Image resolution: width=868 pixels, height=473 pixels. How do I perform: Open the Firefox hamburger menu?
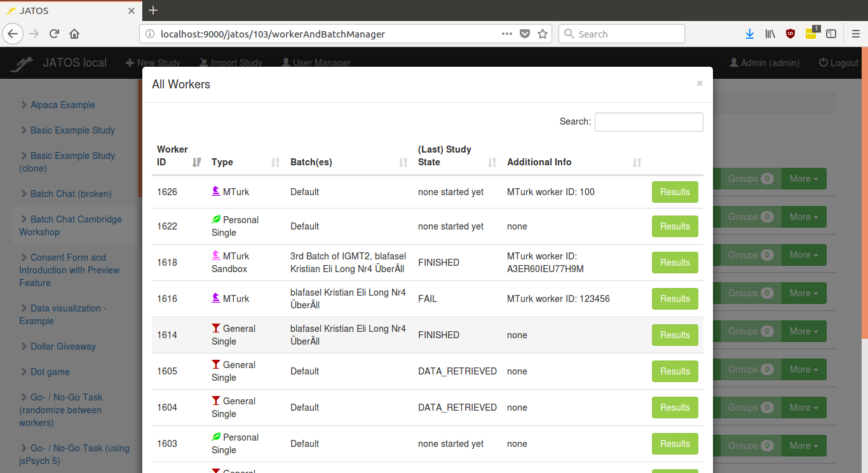click(x=855, y=34)
